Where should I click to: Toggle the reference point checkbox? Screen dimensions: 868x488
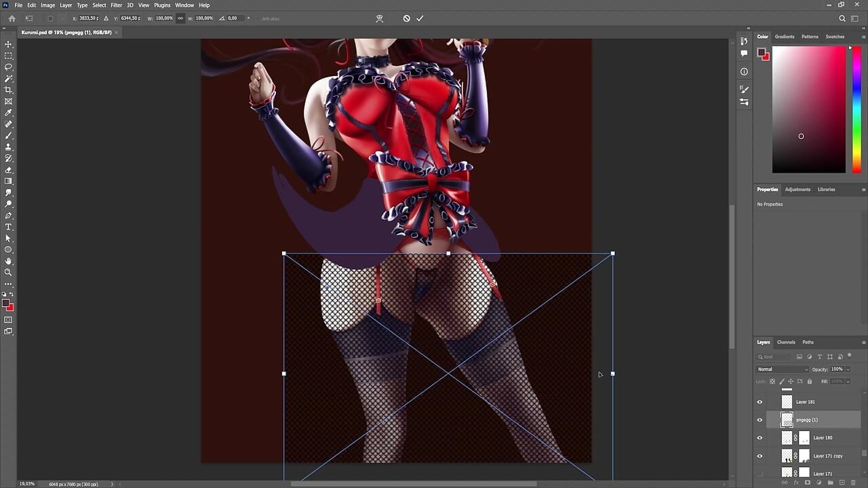pyautogui.click(x=50, y=18)
